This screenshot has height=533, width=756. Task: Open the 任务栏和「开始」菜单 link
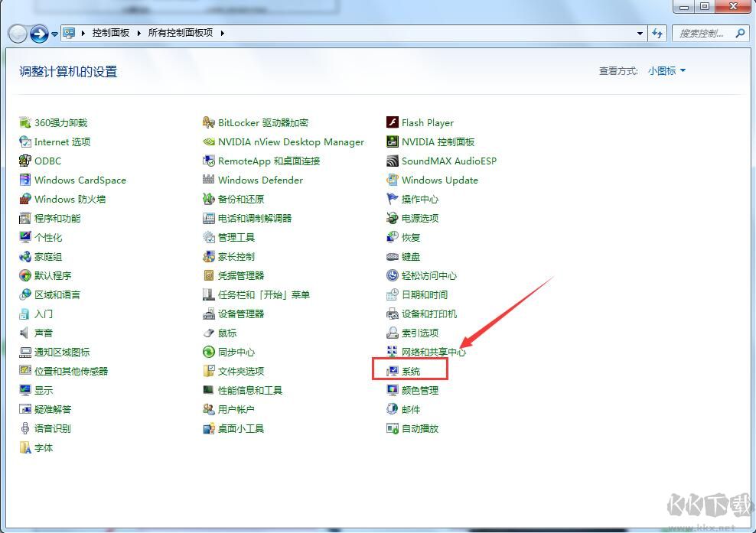(x=264, y=294)
